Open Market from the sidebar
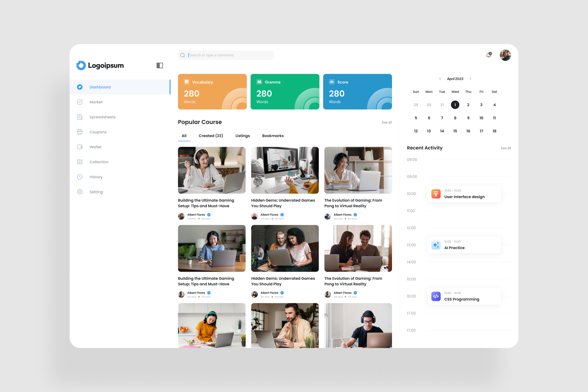 coord(96,102)
